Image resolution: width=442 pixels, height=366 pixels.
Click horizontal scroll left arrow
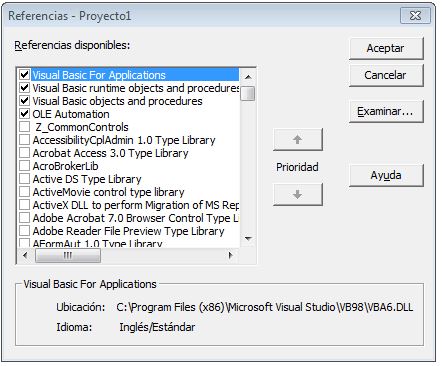click(25, 256)
